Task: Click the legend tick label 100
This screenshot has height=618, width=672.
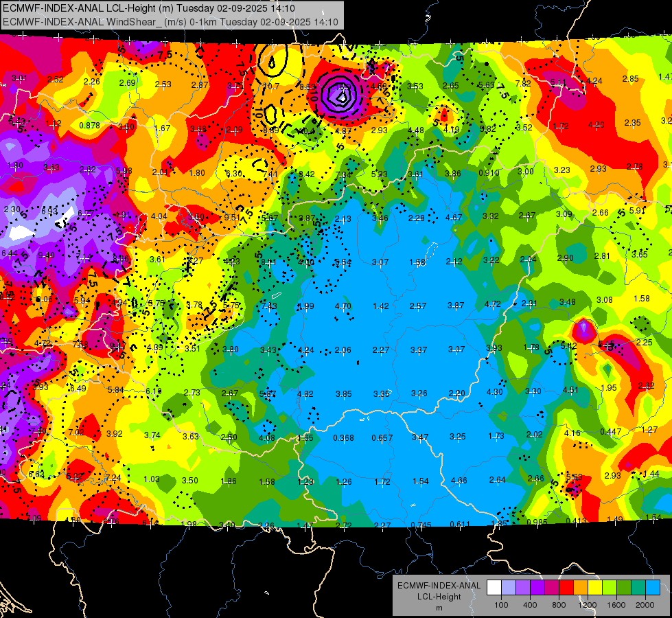Action: point(501,605)
